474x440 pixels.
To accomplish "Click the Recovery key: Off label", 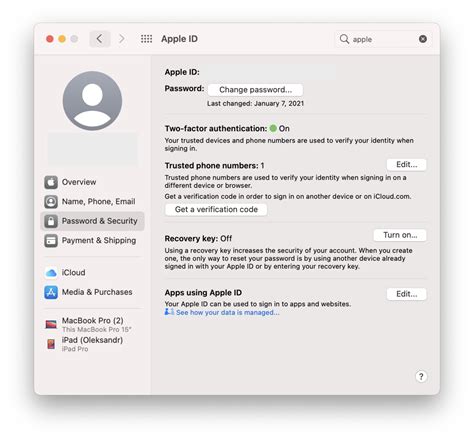I will [198, 239].
